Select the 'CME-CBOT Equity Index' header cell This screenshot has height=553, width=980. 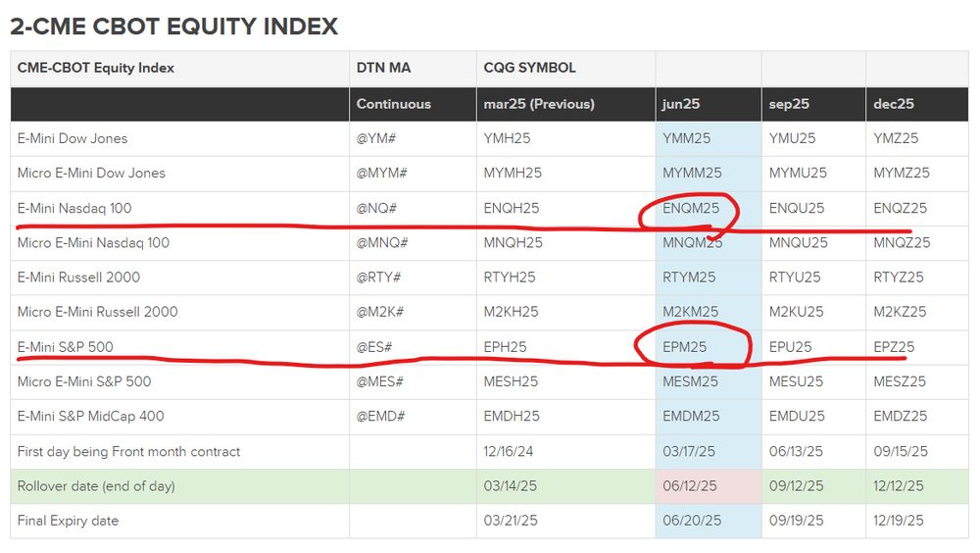pos(96,68)
